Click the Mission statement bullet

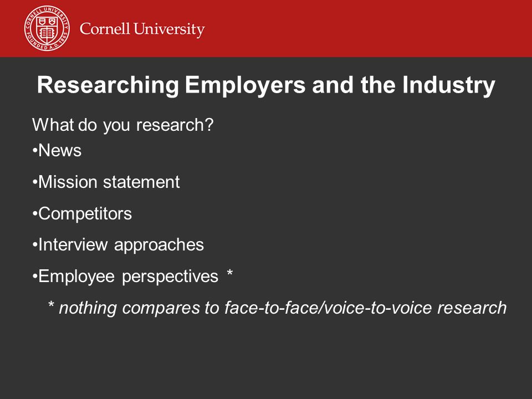(106, 182)
